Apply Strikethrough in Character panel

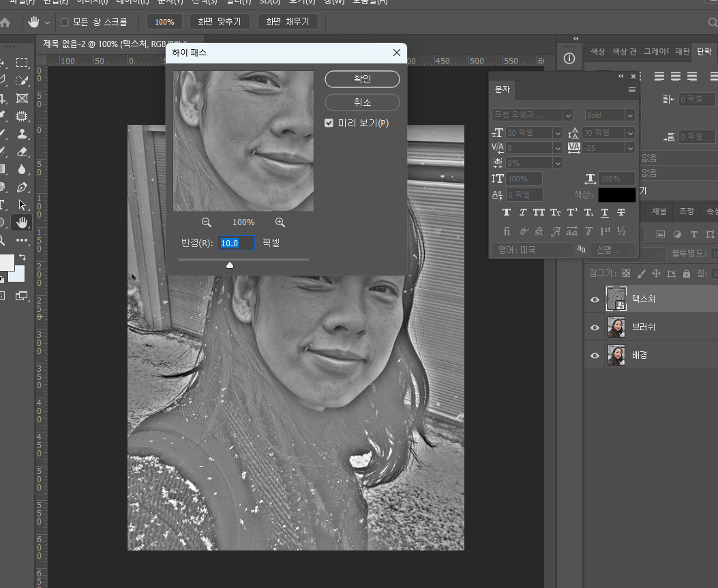[x=621, y=213]
